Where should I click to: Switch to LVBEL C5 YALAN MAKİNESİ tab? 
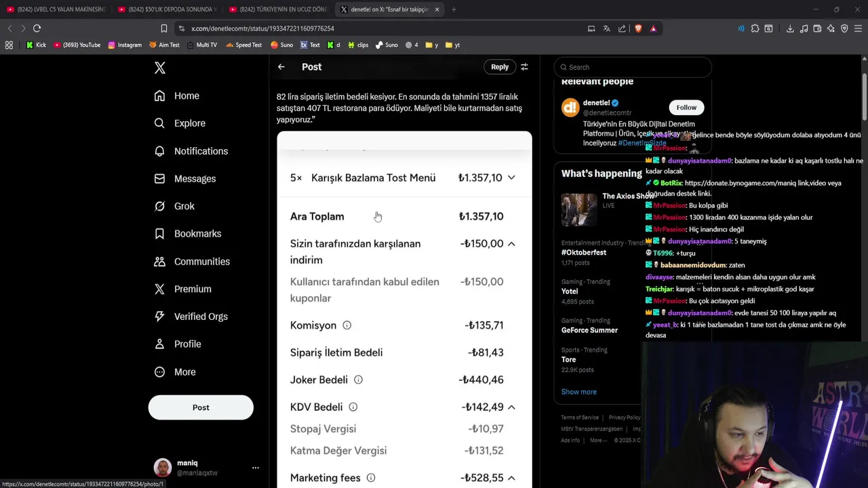(56, 9)
